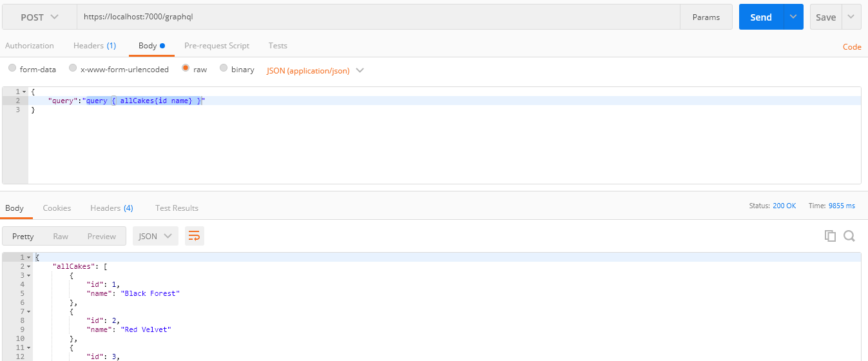The width and height of the screenshot is (868, 361).
Task: Open the Send button dropdown arrow
Action: click(793, 17)
